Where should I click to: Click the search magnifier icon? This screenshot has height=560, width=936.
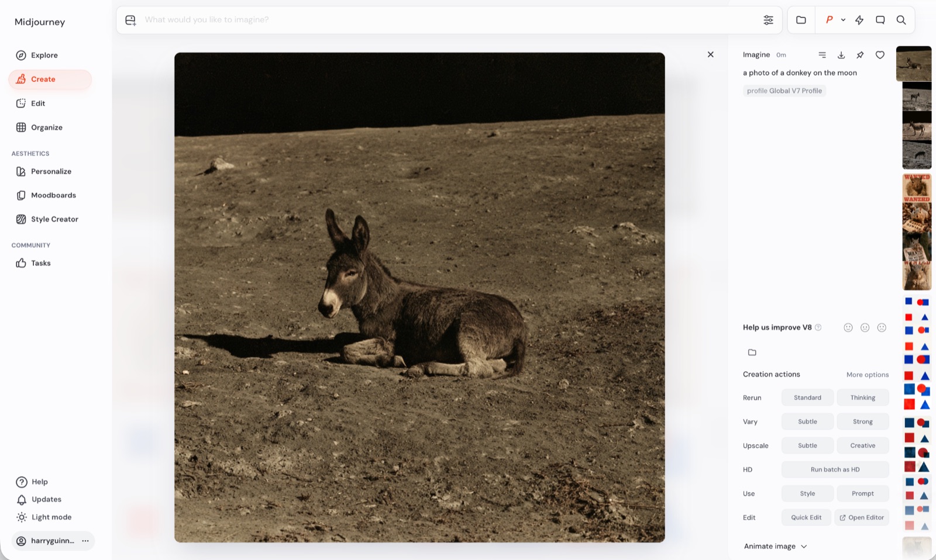[901, 20]
